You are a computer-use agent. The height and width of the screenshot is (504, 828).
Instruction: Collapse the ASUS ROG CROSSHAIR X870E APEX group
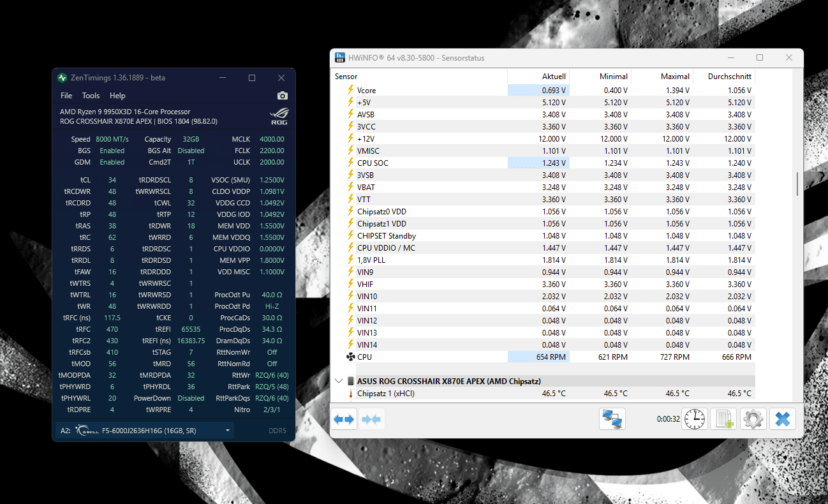pos(339,381)
